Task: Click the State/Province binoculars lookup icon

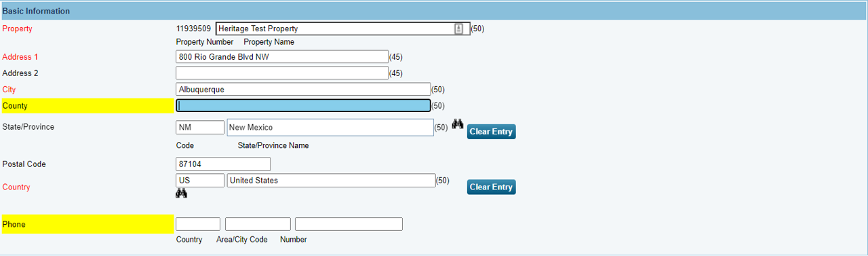Action: (458, 124)
